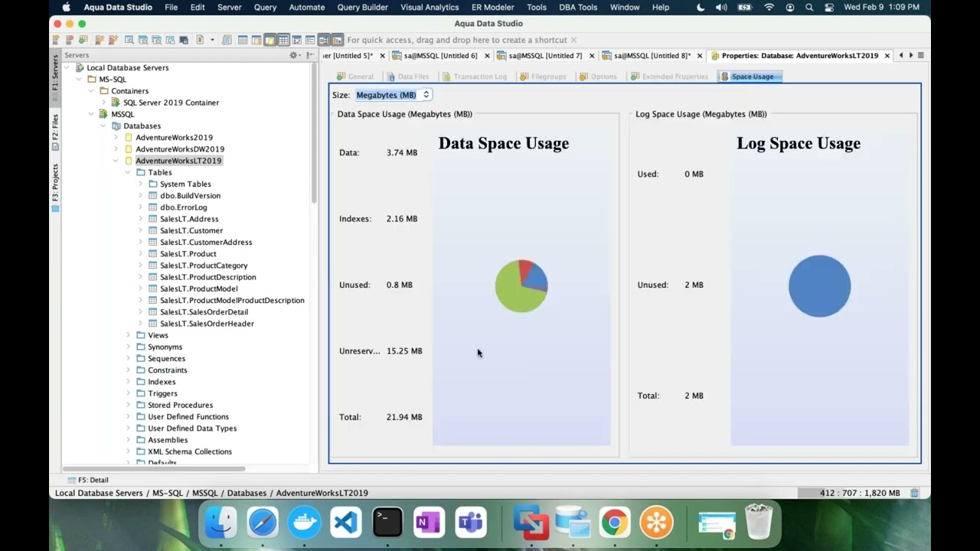Expand SQL Server 2019 Container node
This screenshot has width=980, height=551.
point(103,103)
